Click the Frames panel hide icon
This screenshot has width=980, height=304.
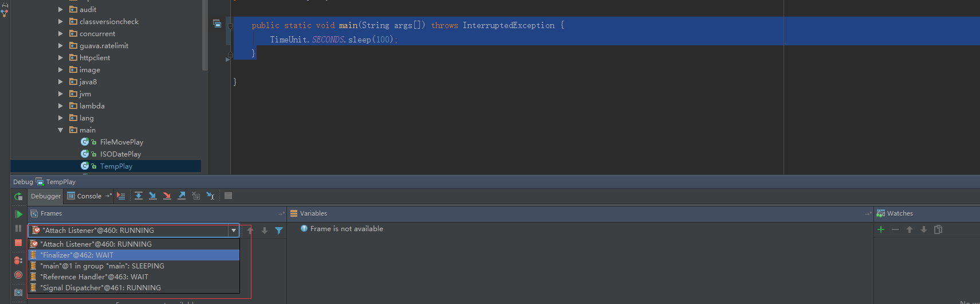coord(281,213)
